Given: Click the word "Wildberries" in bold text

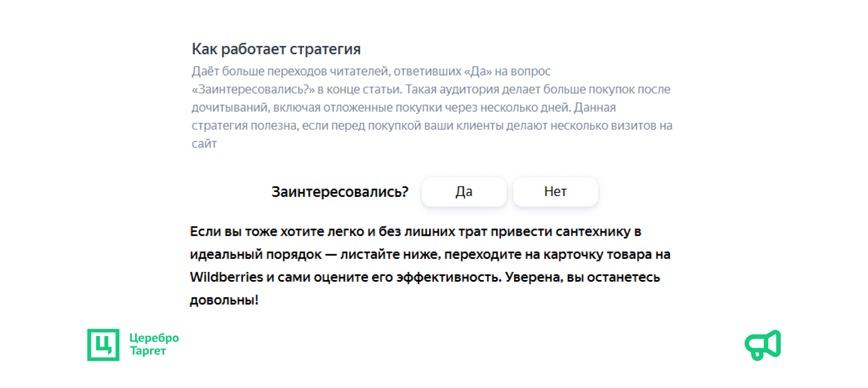Looking at the screenshot, I should 226,277.
